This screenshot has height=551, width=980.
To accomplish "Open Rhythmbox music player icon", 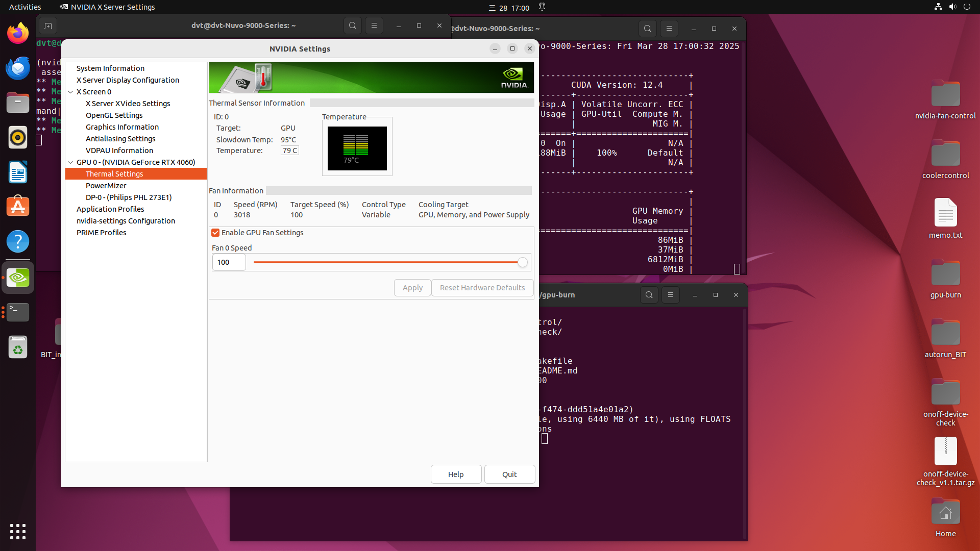I will [18, 137].
